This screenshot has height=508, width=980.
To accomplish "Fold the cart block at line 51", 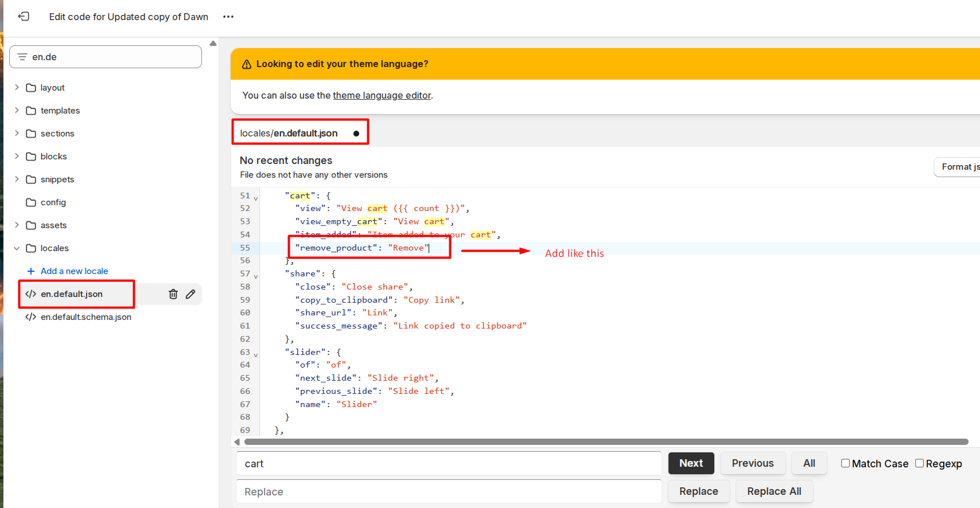I will [x=256, y=198].
